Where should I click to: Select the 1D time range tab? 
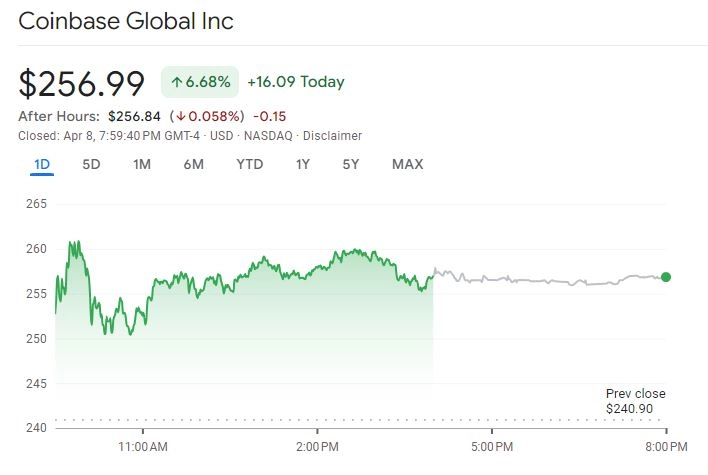(42, 164)
